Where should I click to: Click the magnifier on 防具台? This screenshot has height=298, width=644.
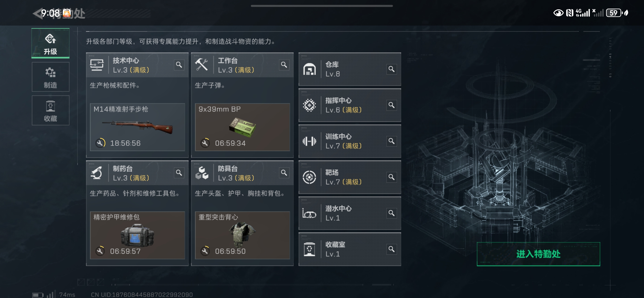(x=284, y=173)
